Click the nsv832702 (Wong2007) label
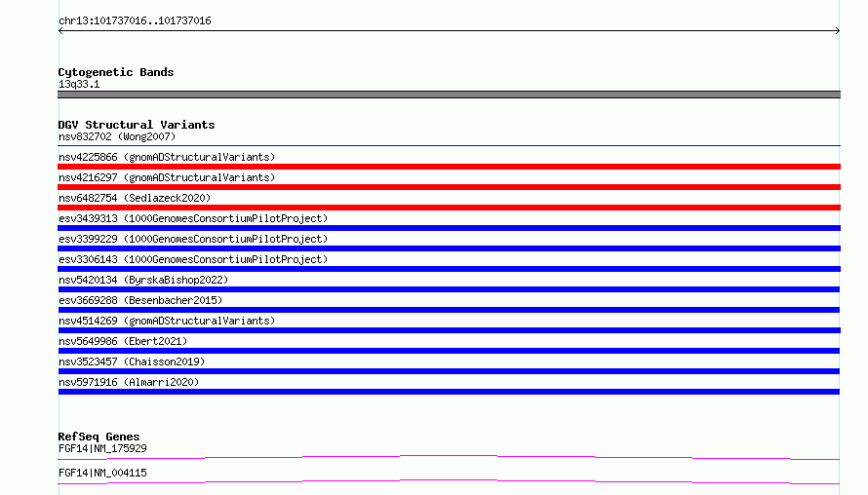This screenshot has width=868, height=495. (117, 136)
